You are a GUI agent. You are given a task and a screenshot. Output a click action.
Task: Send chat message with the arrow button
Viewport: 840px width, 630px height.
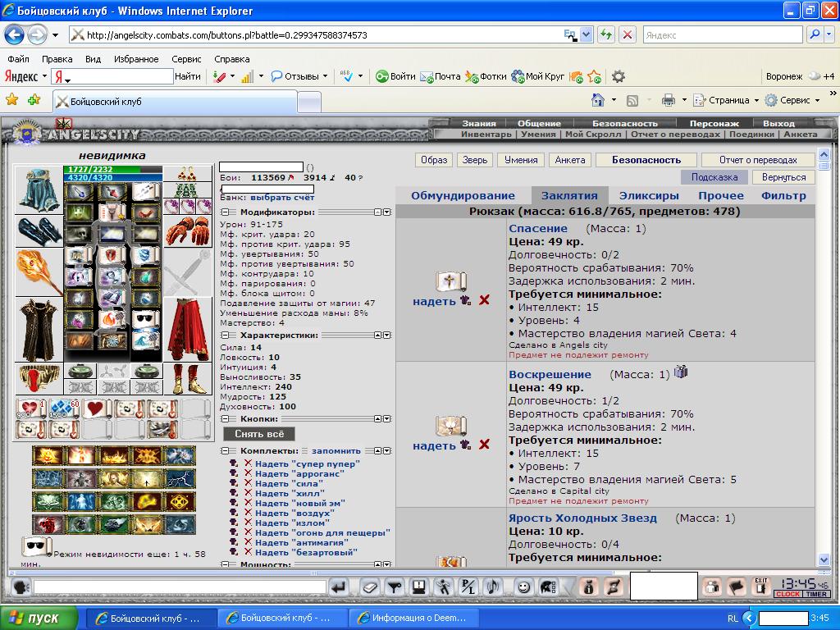(339, 587)
